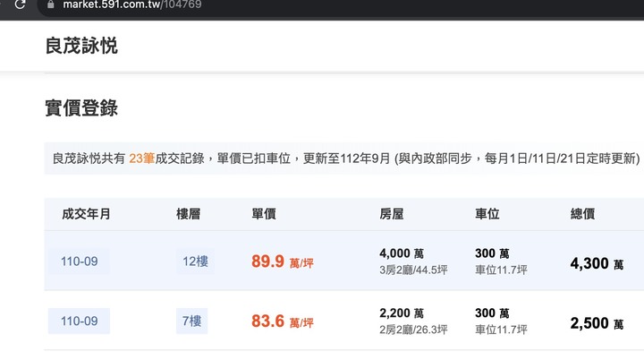The image size is (644, 360).
Task: Select the 樓層 column header
Action: pos(188,214)
